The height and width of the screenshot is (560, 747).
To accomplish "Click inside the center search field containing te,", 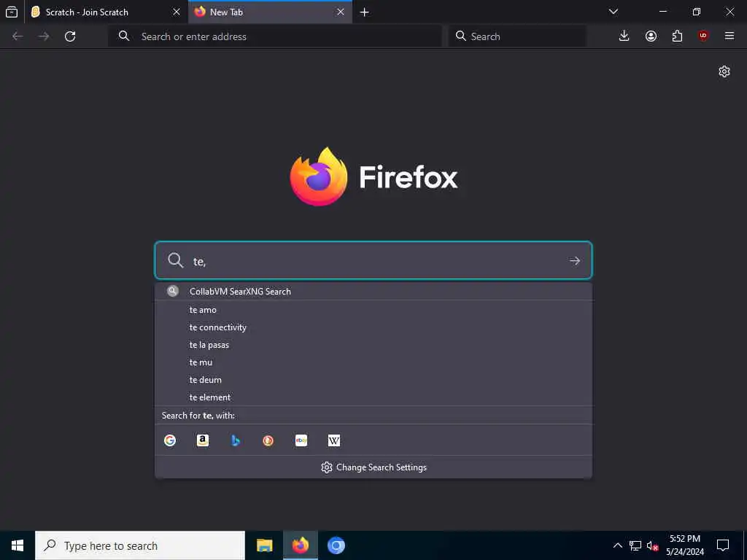I will (373, 260).
